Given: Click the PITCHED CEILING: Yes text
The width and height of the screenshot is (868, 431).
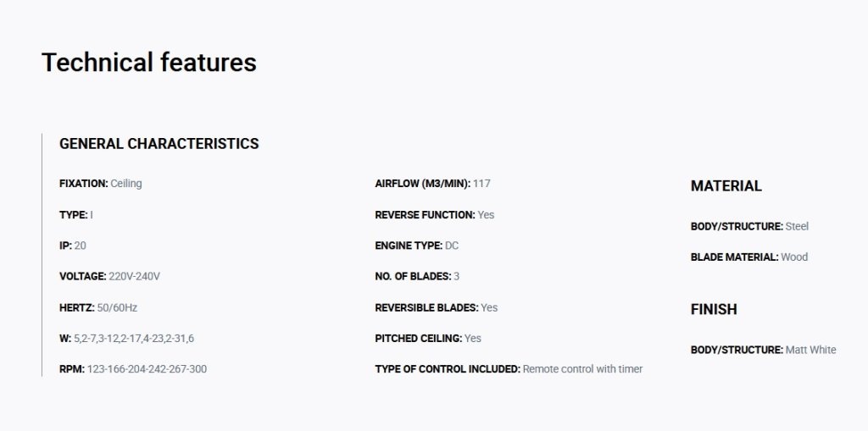Looking at the screenshot, I should (428, 339).
